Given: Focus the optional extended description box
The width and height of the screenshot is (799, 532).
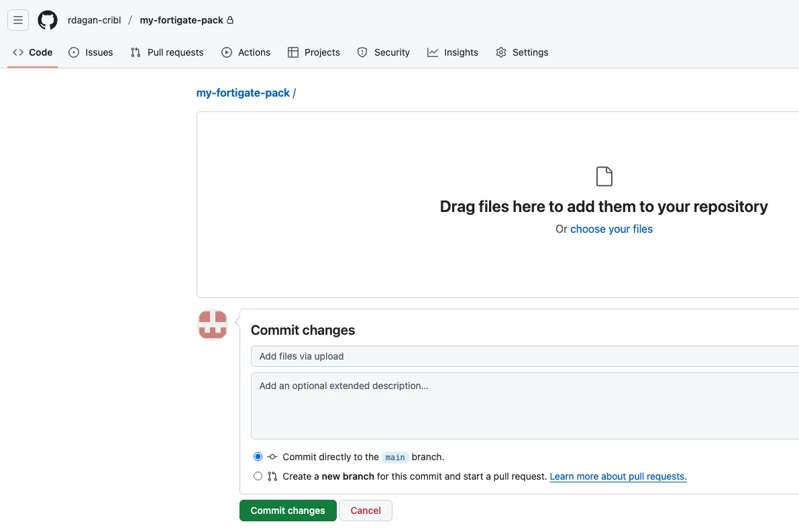Looking at the screenshot, I should 525,406.
